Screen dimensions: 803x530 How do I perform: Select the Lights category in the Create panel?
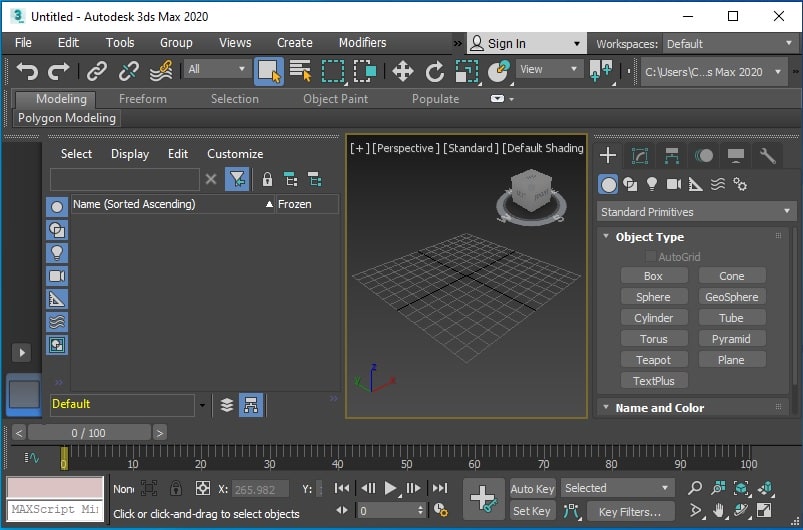point(651,184)
